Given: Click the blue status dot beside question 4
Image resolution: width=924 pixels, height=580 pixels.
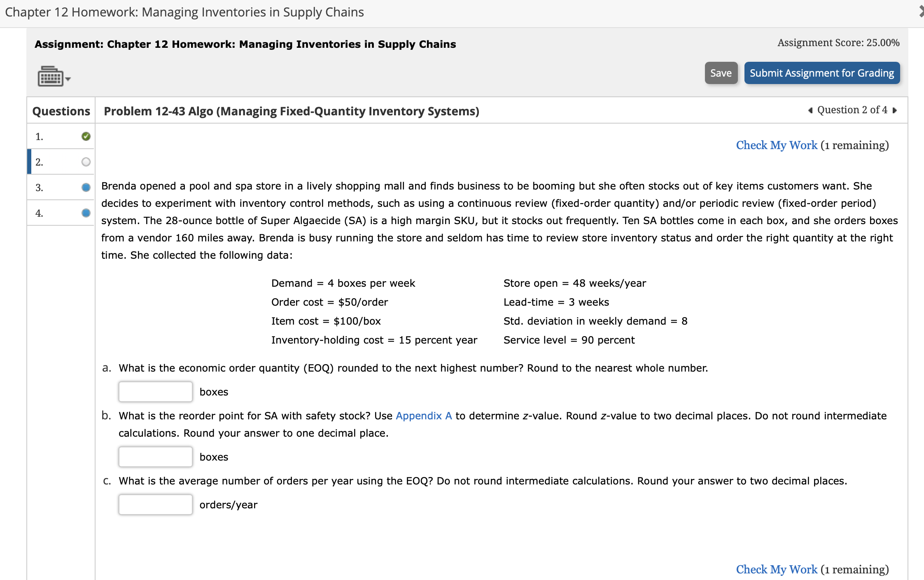Looking at the screenshot, I should 86,213.
